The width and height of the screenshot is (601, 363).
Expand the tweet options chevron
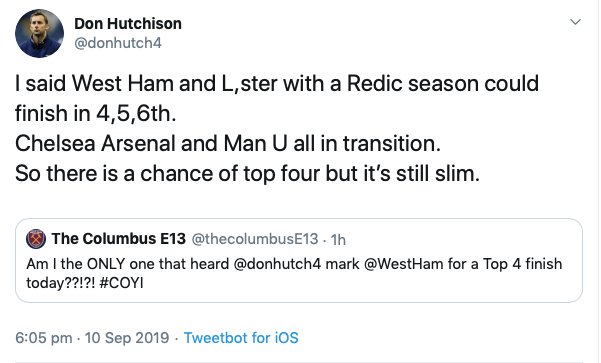pos(575,22)
